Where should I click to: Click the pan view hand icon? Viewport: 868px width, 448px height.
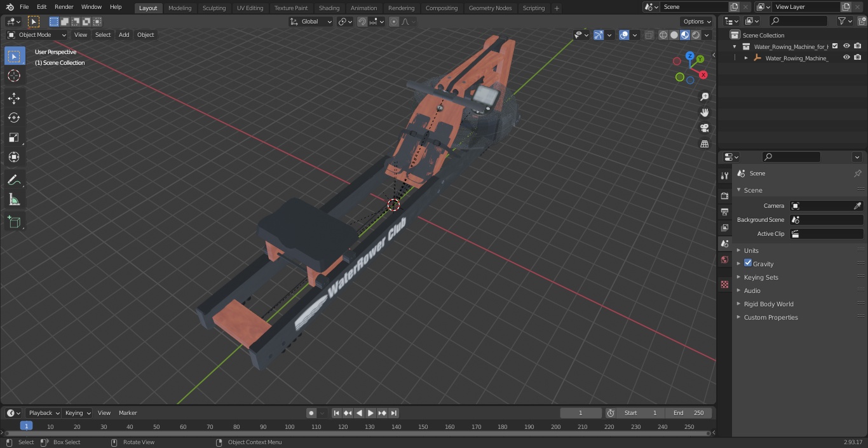(x=704, y=112)
